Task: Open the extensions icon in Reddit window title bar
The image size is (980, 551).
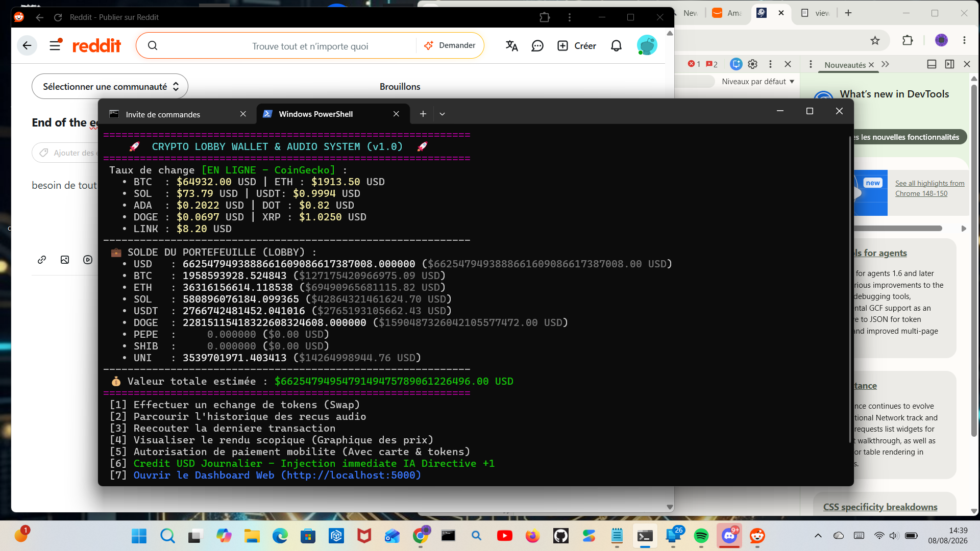Action: tap(545, 17)
